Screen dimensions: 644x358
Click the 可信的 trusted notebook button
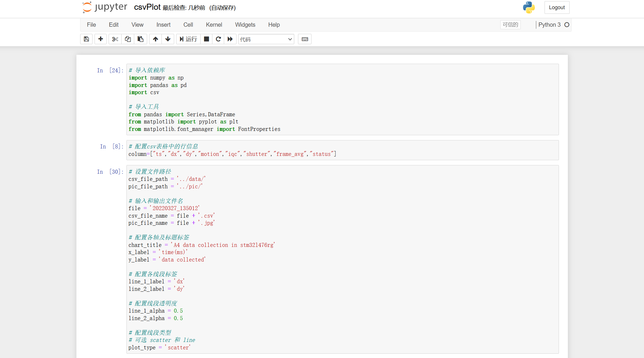[x=510, y=25]
